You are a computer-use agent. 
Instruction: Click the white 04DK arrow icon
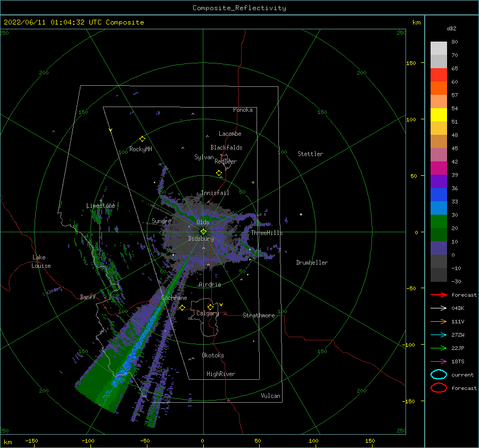coord(439,308)
